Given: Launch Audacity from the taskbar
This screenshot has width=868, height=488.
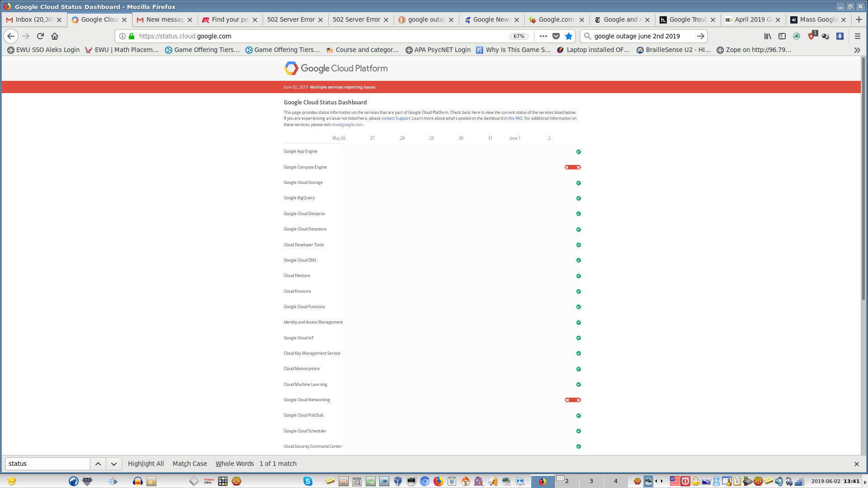Looking at the screenshot, I should 138,481.
